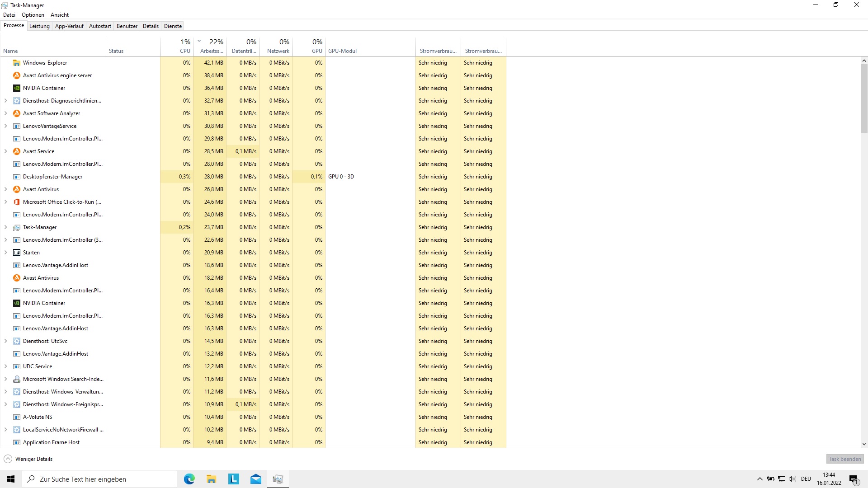Collapse the view with Weniger Details
This screenshot has width=868, height=488.
[28, 459]
